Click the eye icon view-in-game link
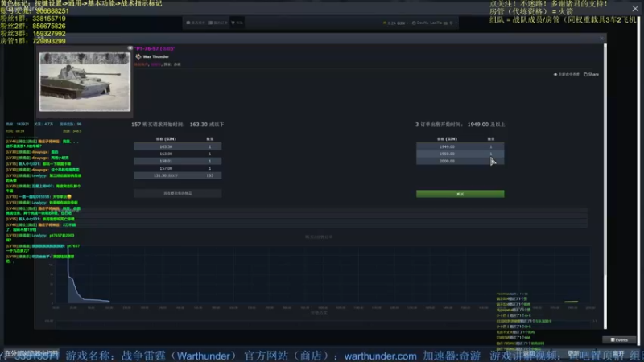Image resolution: width=644 pixels, height=362 pixels. click(567, 74)
